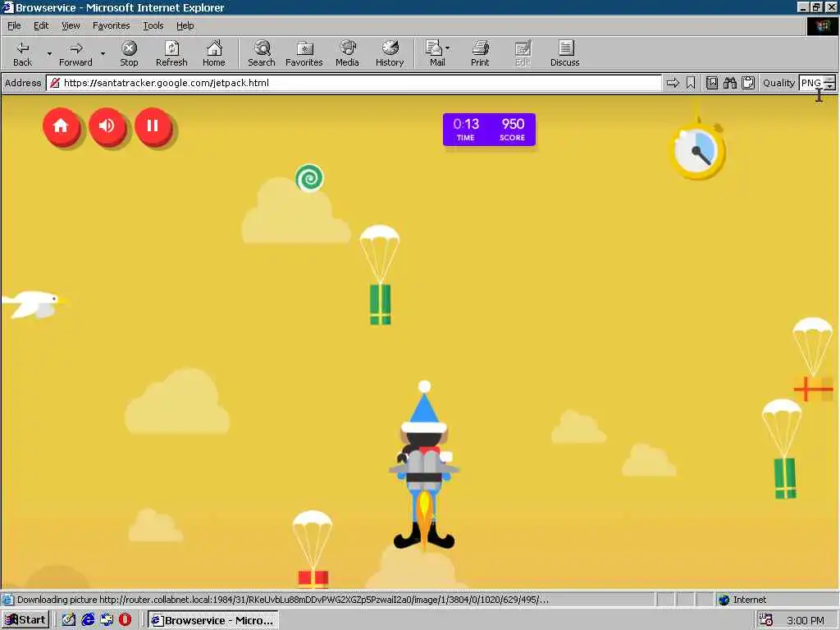
Task: Launch Opera from quick launch
Action: tap(125, 620)
